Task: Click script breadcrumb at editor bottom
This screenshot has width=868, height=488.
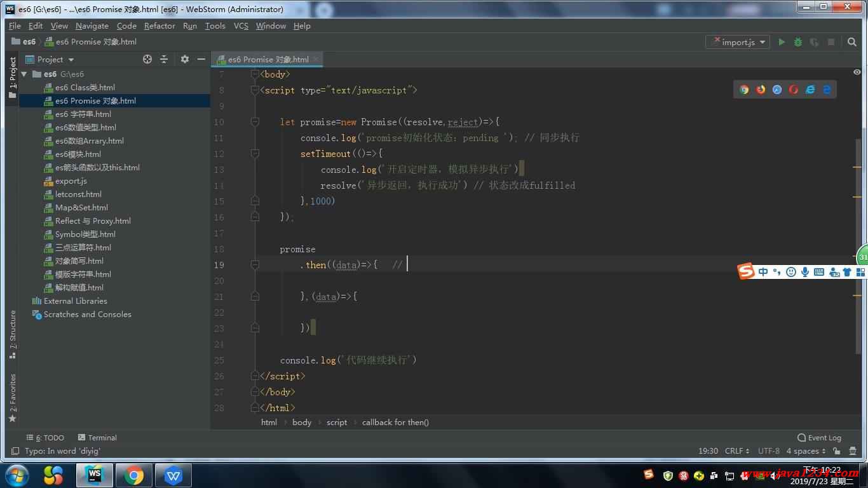Action: click(x=337, y=422)
